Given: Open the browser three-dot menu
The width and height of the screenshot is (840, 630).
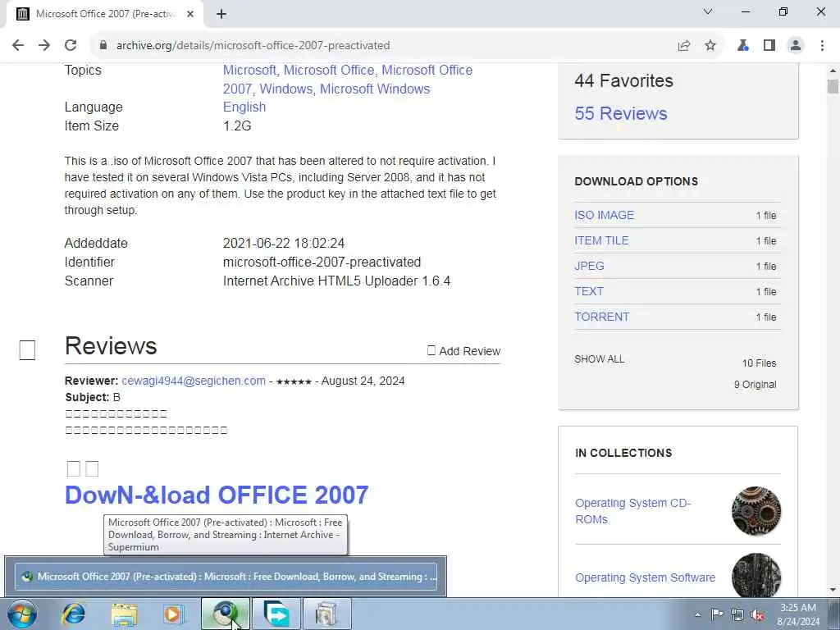Looking at the screenshot, I should tap(822, 46).
